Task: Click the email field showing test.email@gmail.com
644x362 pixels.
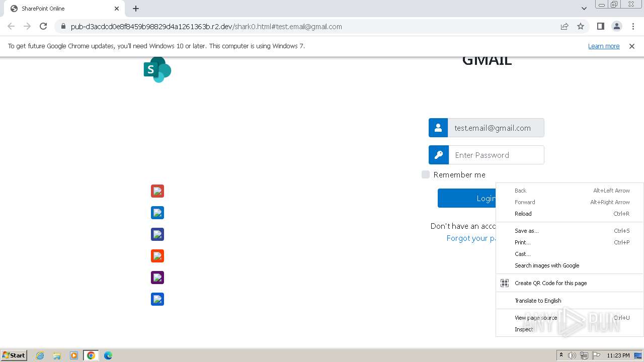Action: tap(496, 128)
